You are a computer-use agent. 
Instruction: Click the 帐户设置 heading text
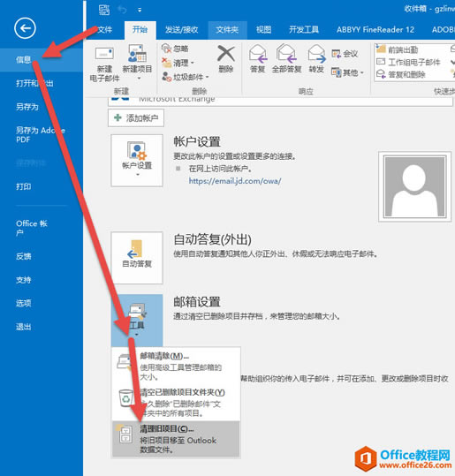coord(197,142)
